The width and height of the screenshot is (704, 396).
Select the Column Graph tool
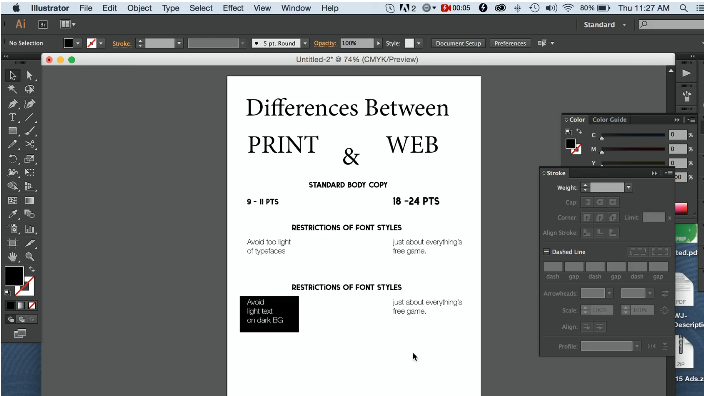point(30,229)
